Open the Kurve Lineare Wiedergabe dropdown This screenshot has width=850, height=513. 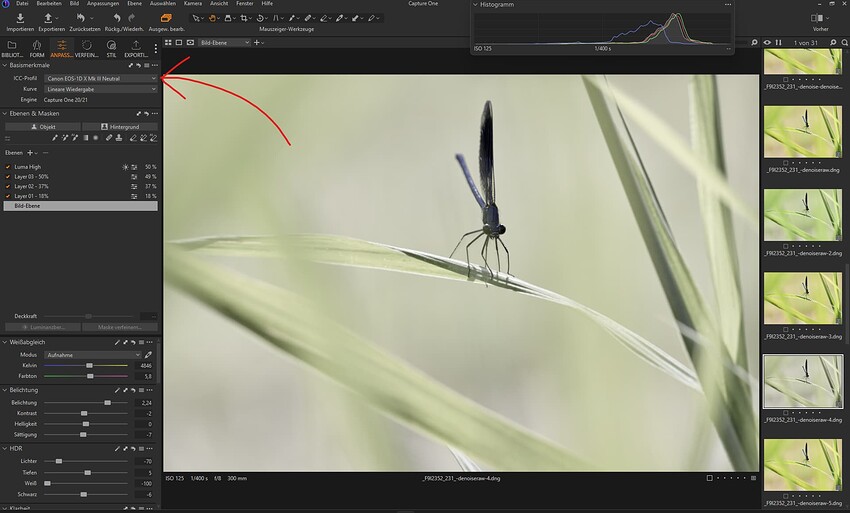point(101,89)
